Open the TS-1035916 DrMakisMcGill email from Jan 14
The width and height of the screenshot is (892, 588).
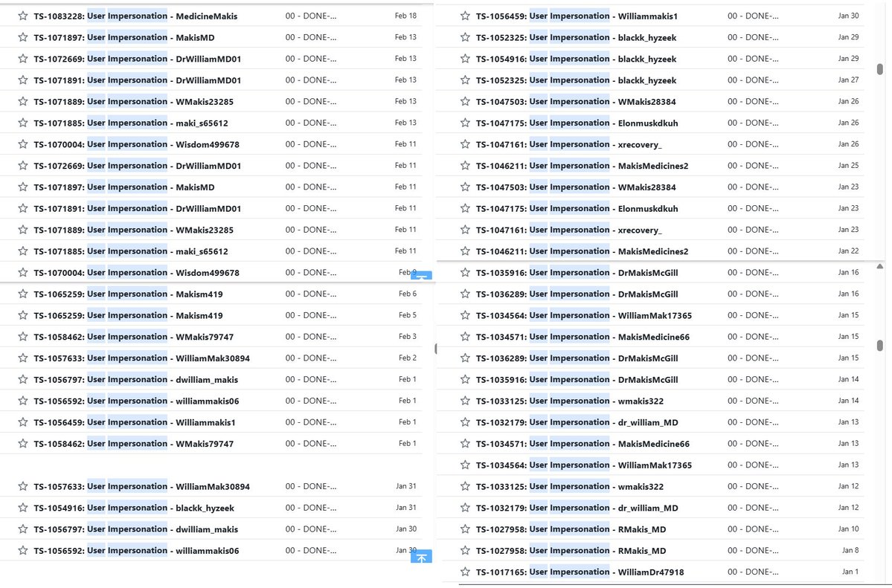650,379
